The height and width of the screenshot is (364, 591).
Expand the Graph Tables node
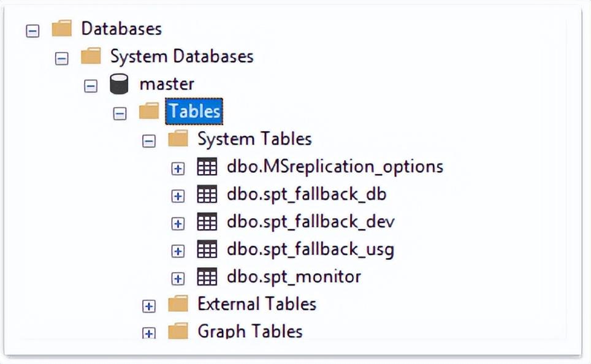pyautogui.click(x=148, y=333)
